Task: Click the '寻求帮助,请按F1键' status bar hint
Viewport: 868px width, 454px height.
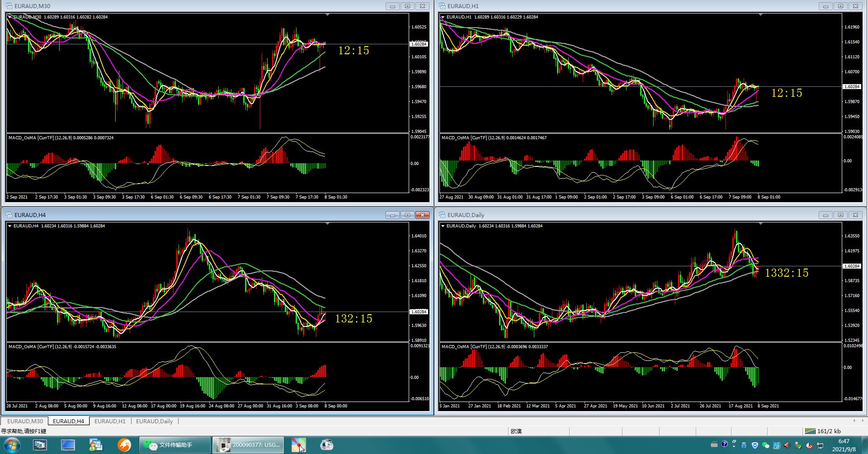Action: [24, 431]
